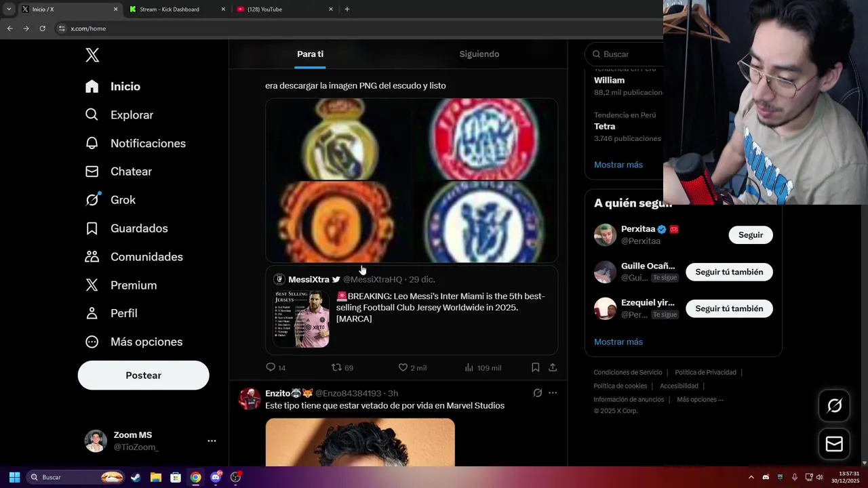This screenshot has width=868, height=488.
Task: Open the quoted MessiXtra post
Action: click(412, 310)
